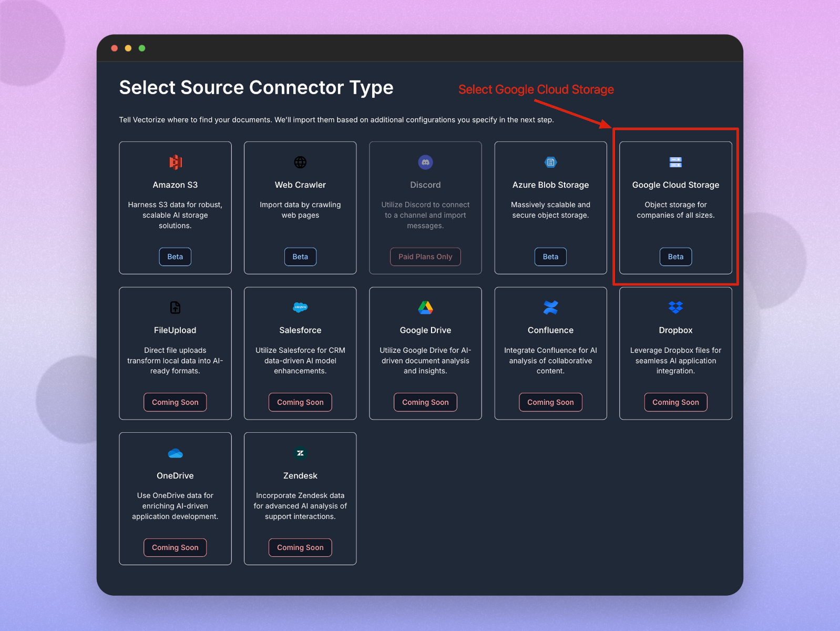Screen dimensions: 840x631
Task: Click 'Use OneDrive data for enriching' description
Action: click(175, 506)
